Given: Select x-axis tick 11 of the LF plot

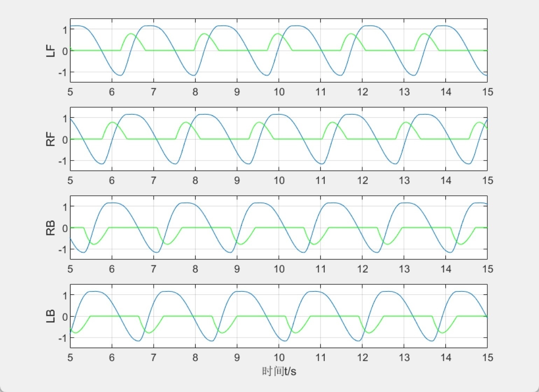Looking at the screenshot, I should click(x=320, y=92).
